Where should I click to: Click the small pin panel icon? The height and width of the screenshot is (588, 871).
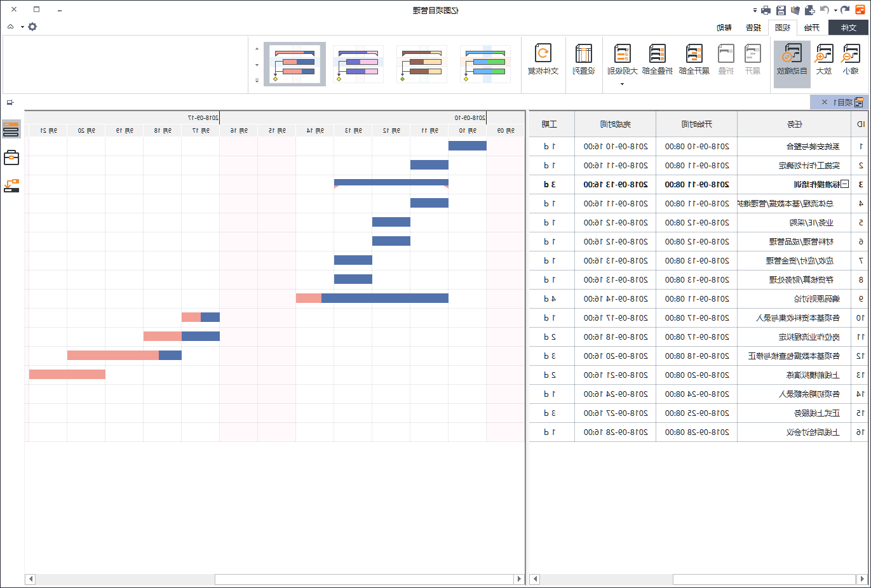pos(10,102)
